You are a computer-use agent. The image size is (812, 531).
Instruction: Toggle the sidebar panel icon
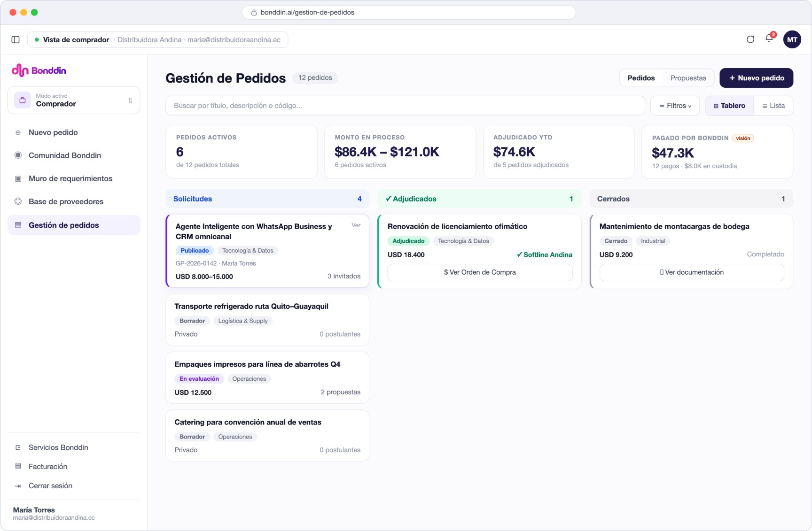[16, 40]
